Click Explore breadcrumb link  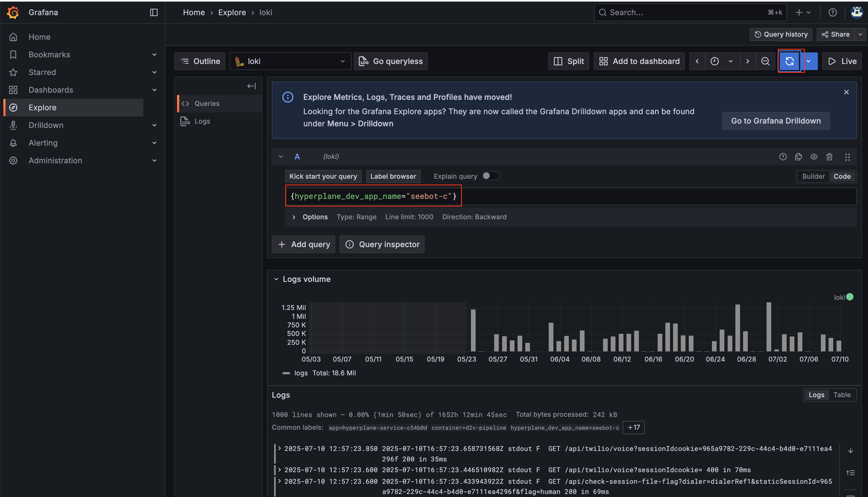click(232, 12)
